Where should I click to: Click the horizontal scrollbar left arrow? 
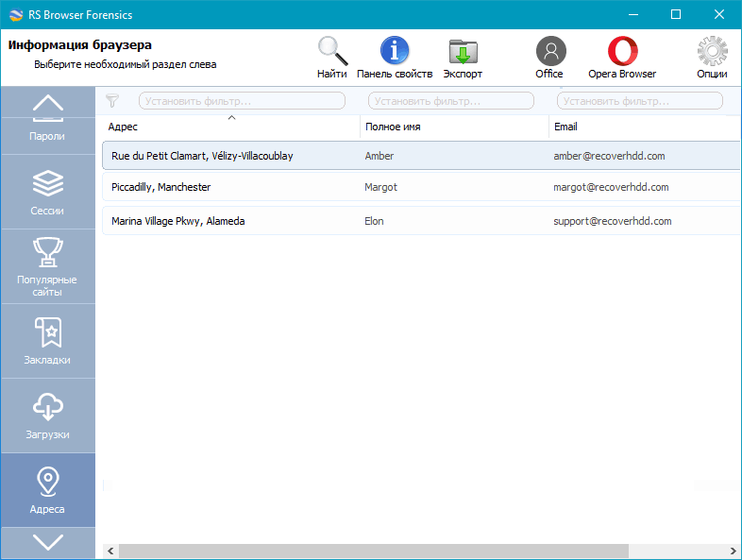point(110,551)
